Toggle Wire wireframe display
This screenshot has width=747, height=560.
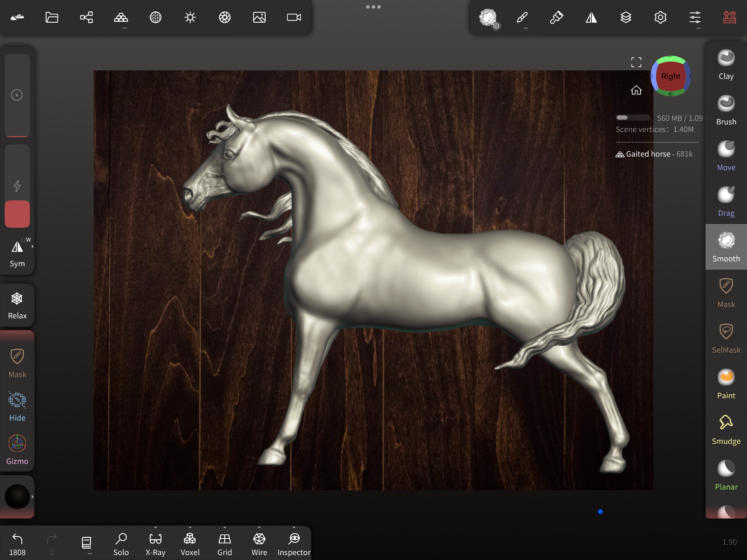[x=259, y=544]
